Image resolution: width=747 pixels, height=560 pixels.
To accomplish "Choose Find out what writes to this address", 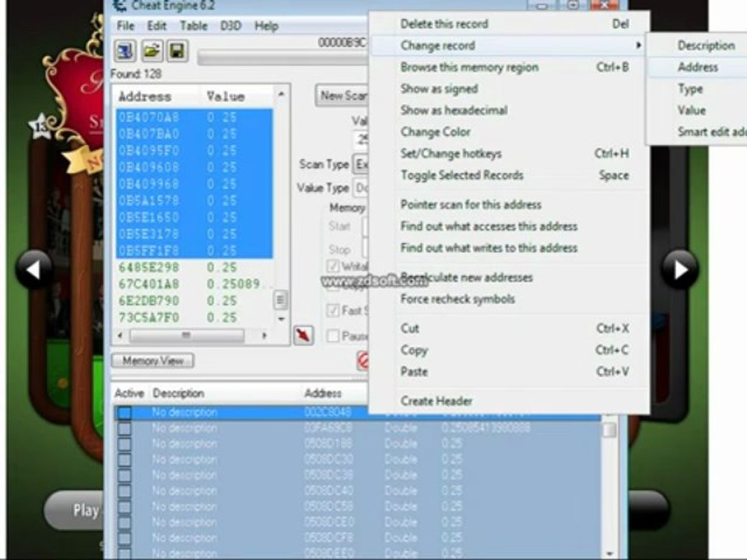I will tap(509, 247).
